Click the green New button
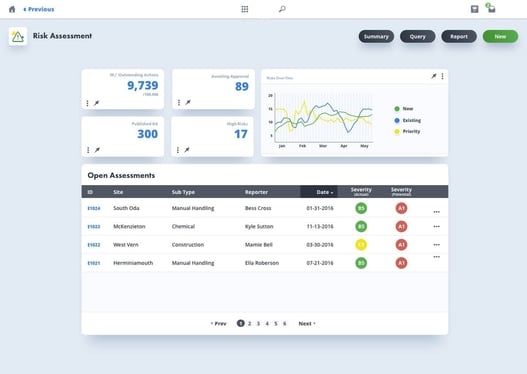This screenshot has height=374, width=527. point(500,36)
